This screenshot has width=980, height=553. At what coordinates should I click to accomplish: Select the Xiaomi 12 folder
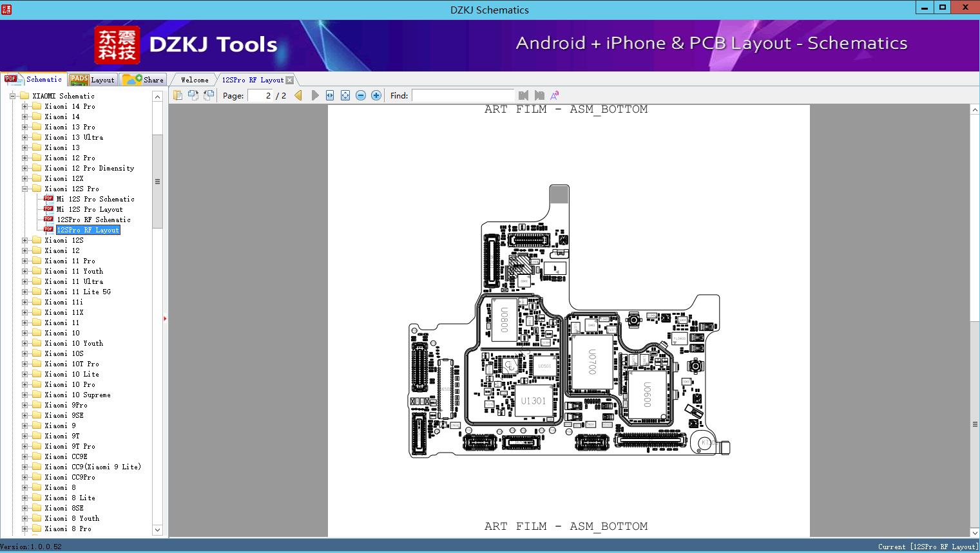click(62, 250)
